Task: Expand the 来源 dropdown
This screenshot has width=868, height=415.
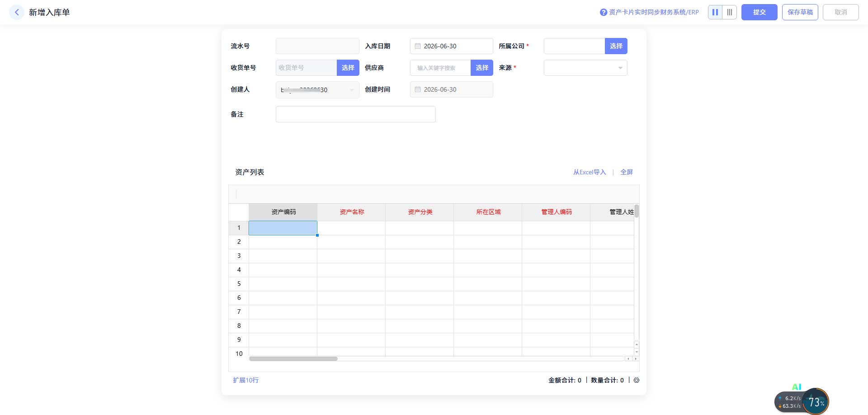Action: 585,68
